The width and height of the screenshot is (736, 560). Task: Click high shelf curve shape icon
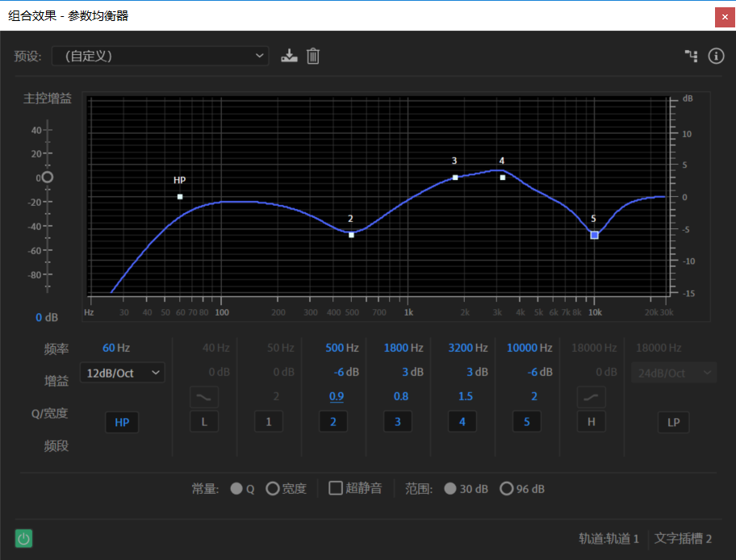[591, 397]
